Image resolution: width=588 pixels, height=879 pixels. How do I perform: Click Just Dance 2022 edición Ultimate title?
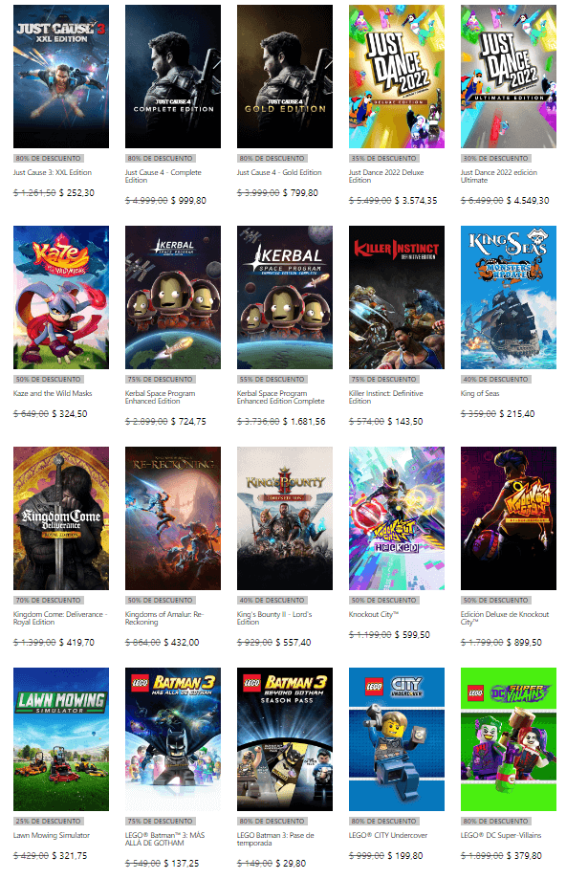[499, 176]
